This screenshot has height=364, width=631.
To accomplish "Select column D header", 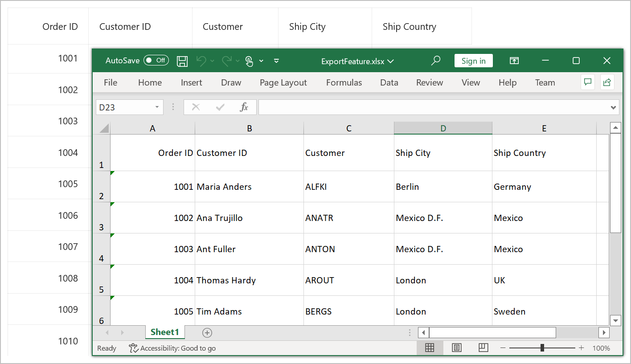I will (x=443, y=128).
